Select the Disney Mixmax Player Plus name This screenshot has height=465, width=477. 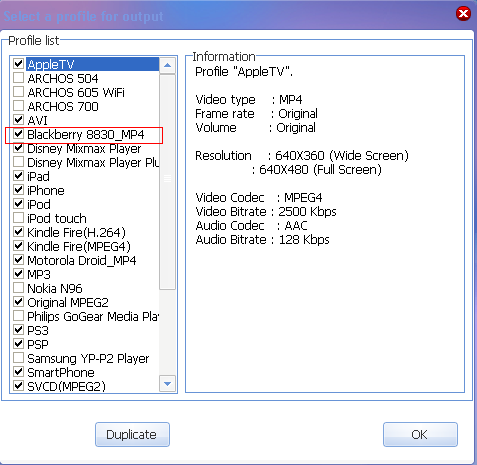(x=93, y=163)
